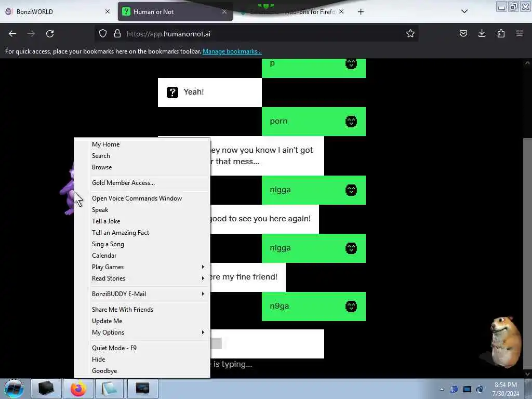
Task: Click the scrollbar up arrow
Action: pos(527,63)
